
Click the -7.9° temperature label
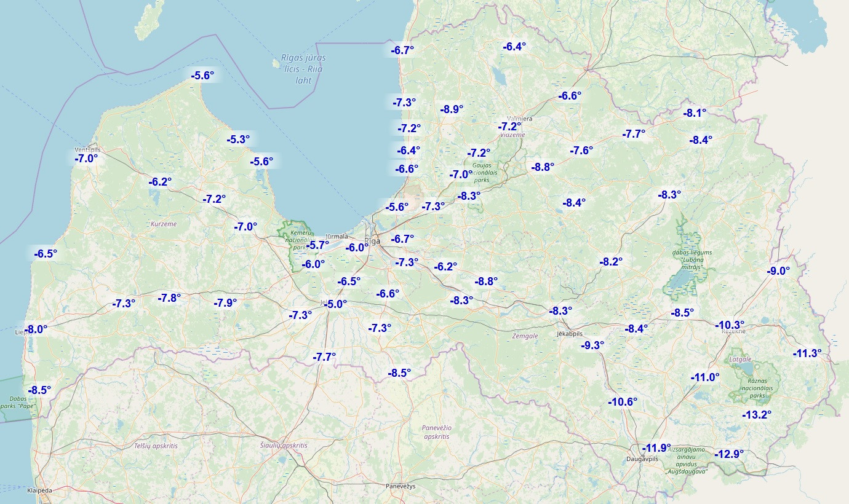[225, 303]
